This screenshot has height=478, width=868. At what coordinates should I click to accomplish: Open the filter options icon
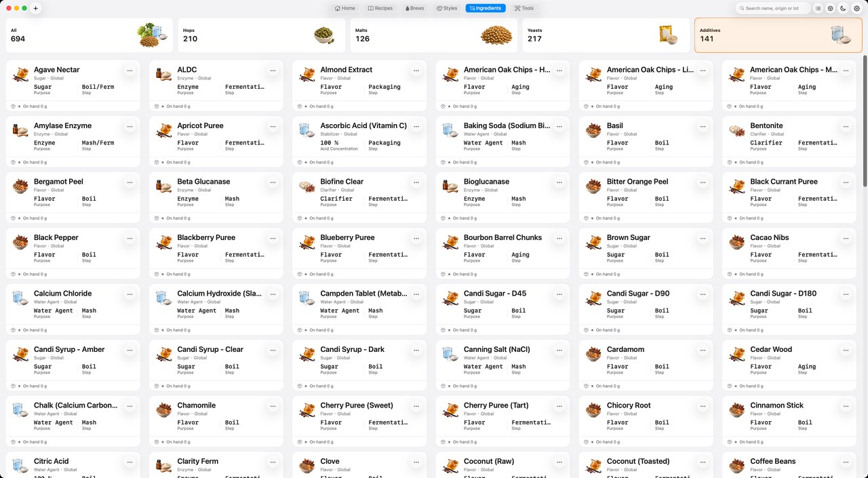coord(831,8)
